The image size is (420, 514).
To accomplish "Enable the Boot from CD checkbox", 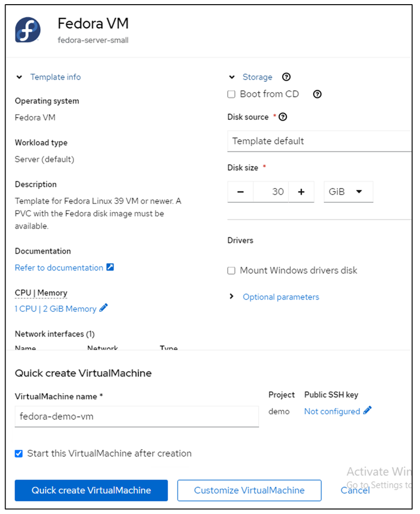I will click(231, 94).
